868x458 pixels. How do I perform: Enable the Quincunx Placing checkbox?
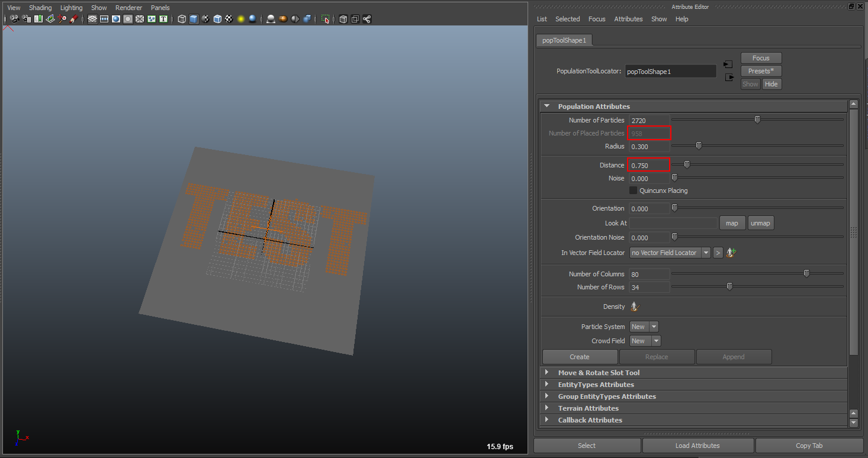[633, 191]
